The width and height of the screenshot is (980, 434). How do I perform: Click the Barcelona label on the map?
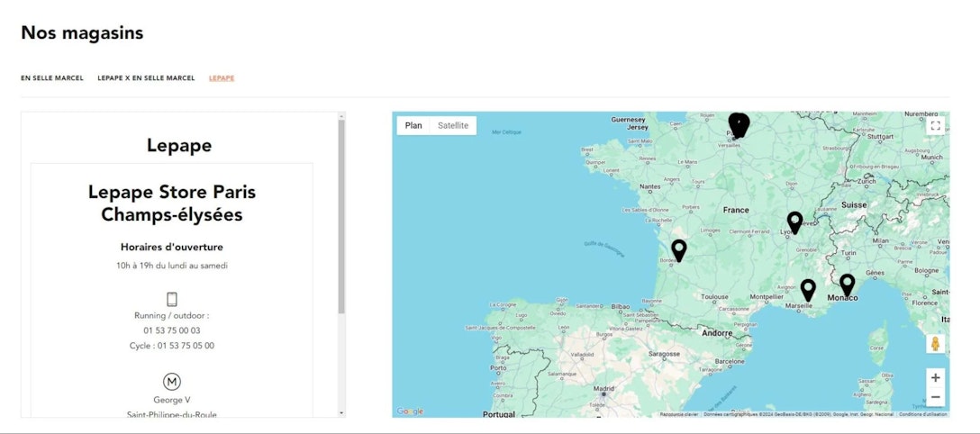click(x=730, y=361)
